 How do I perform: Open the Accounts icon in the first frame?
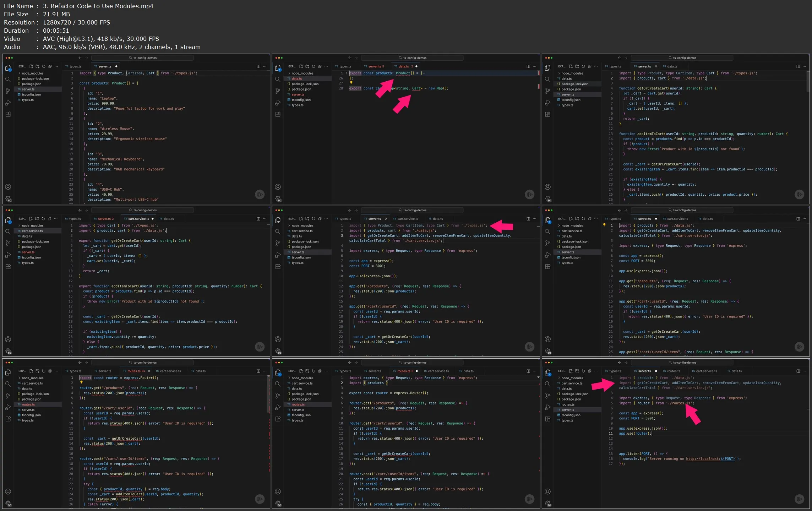(x=8, y=187)
